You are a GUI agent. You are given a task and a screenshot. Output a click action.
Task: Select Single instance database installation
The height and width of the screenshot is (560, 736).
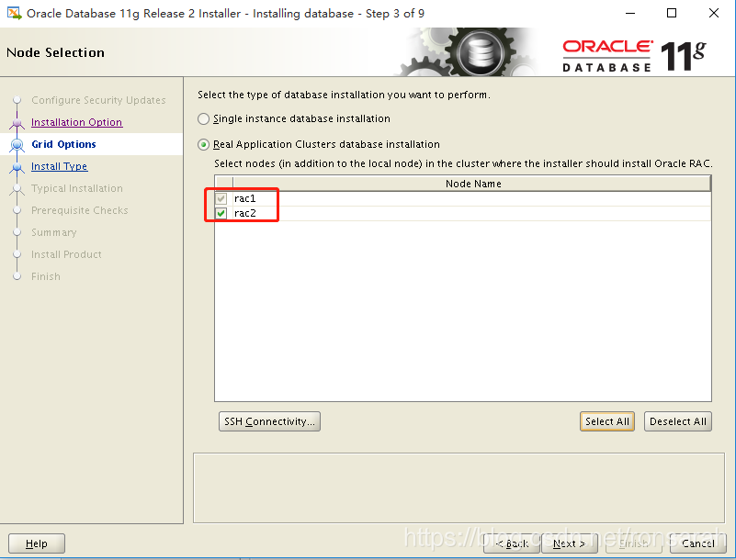click(201, 118)
